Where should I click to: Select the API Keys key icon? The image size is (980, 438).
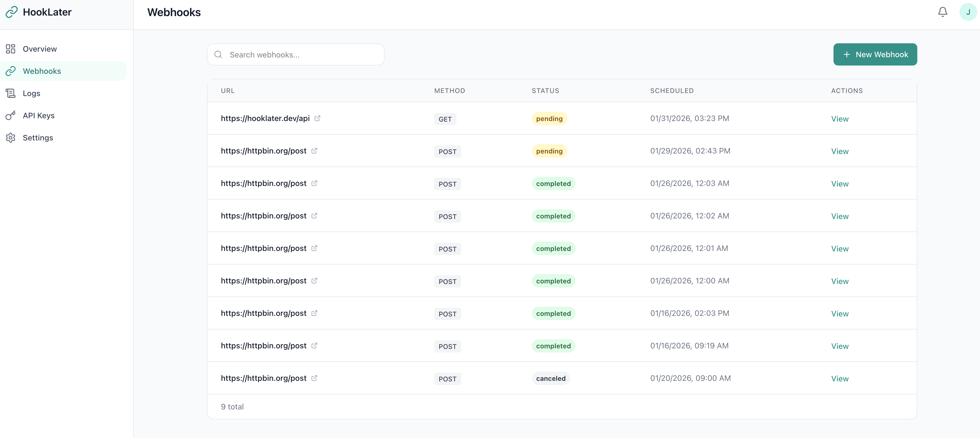pyautogui.click(x=10, y=115)
